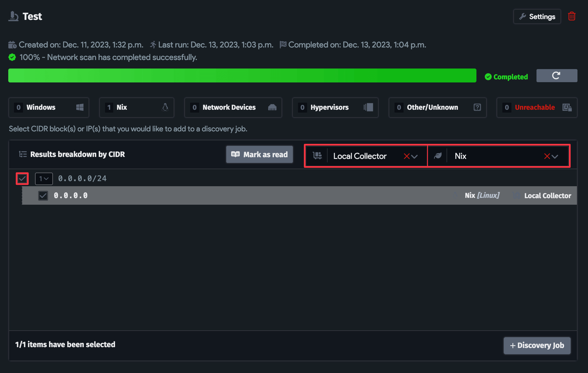Uncheck the 0.0.0.0/24 CIDR checkbox
Viewport: 588px width, 373px height.
pyautogui.click(x=22, y=179)
